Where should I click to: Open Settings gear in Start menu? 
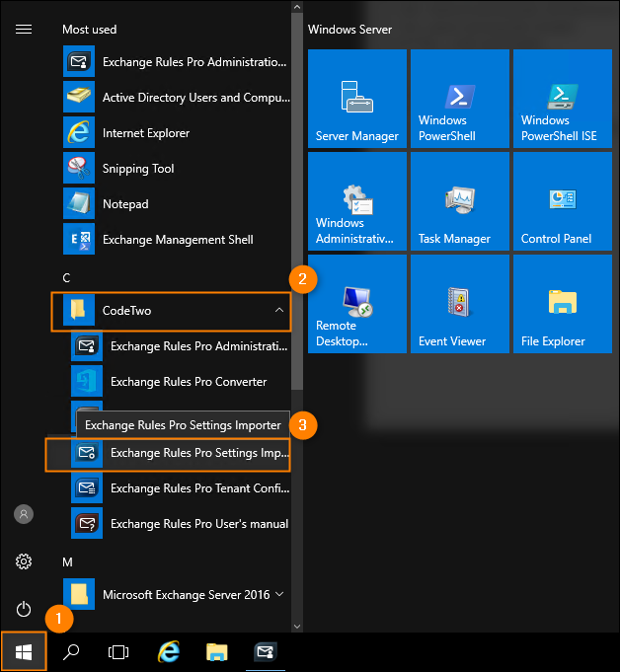tap(24, 561)
